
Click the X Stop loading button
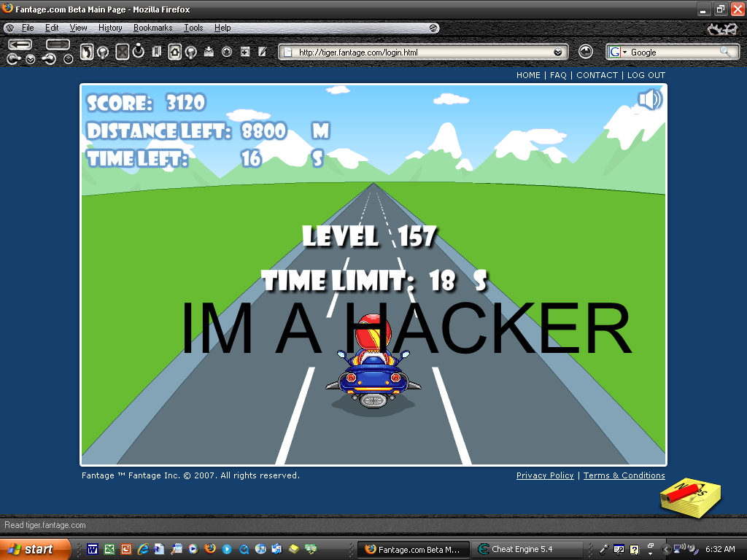[x=122, y=52]
